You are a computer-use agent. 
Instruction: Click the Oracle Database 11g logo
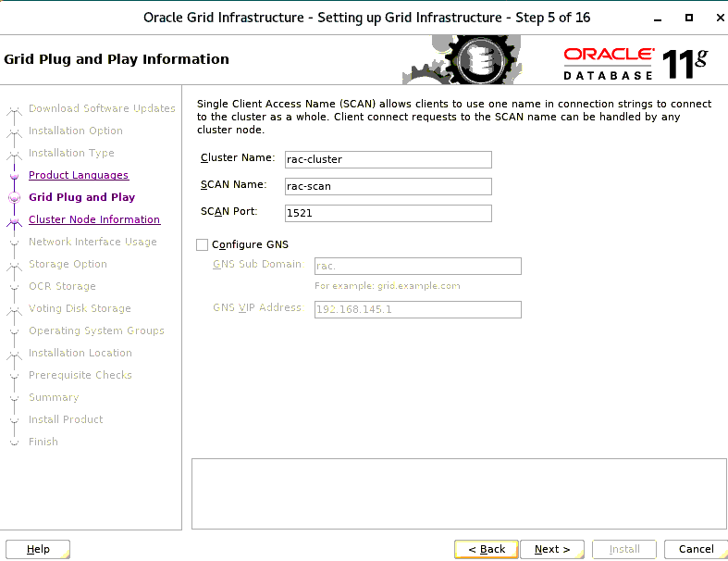coord(635,63)
